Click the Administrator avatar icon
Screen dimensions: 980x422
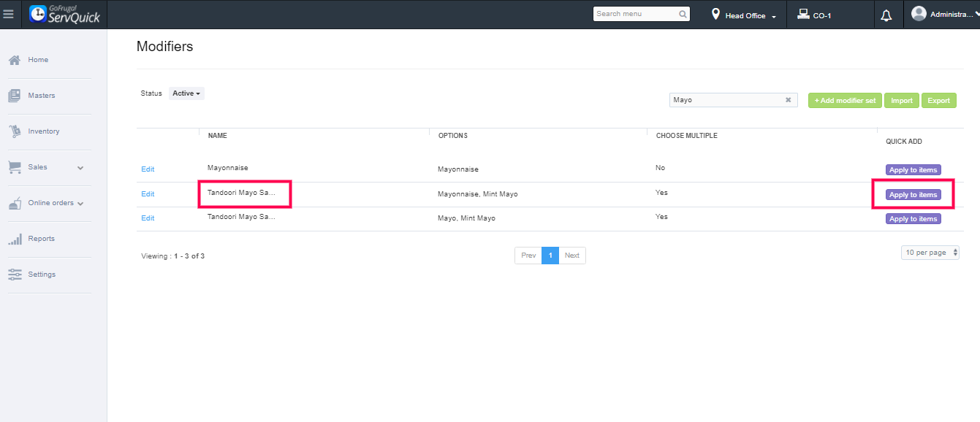click(919, 14)
